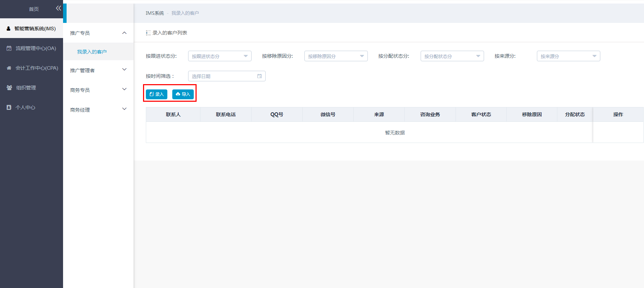
Task: Click the 微信号 column header
Action: (x=328, y=114)
